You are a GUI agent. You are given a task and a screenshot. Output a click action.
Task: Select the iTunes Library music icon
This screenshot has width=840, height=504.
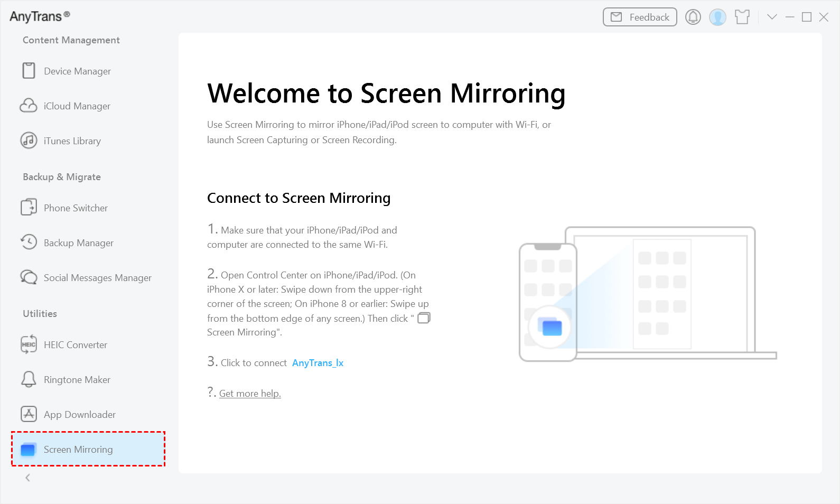[x=29, y=141]
